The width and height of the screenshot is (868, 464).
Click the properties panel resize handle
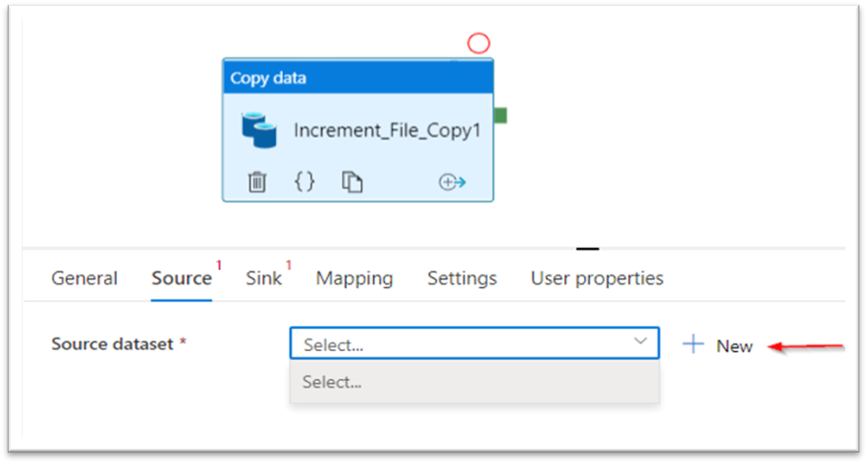pos(588,249)
